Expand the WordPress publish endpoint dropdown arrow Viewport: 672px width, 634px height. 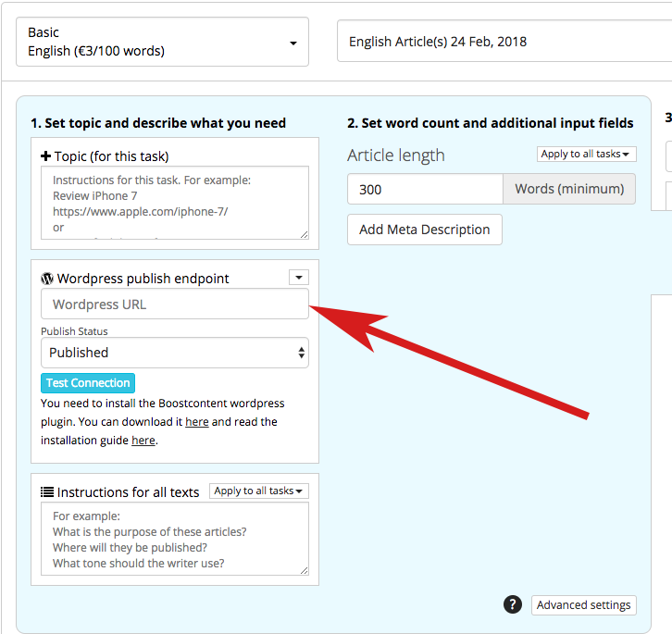point(299,278)
